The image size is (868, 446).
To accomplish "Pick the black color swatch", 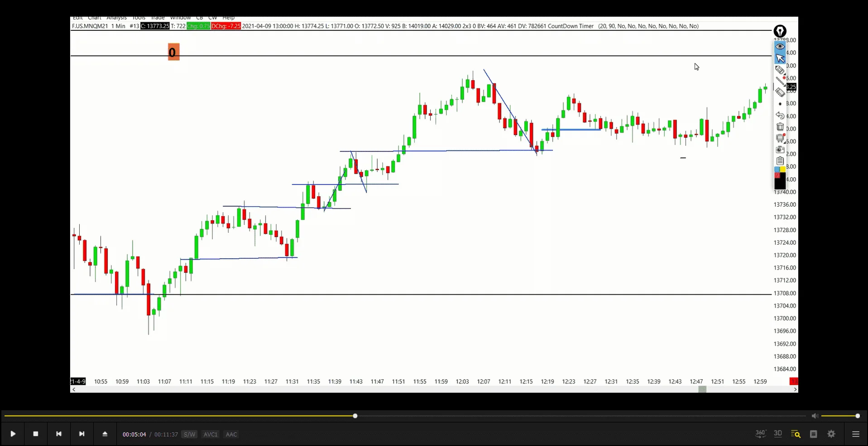I will click(780, 183).
